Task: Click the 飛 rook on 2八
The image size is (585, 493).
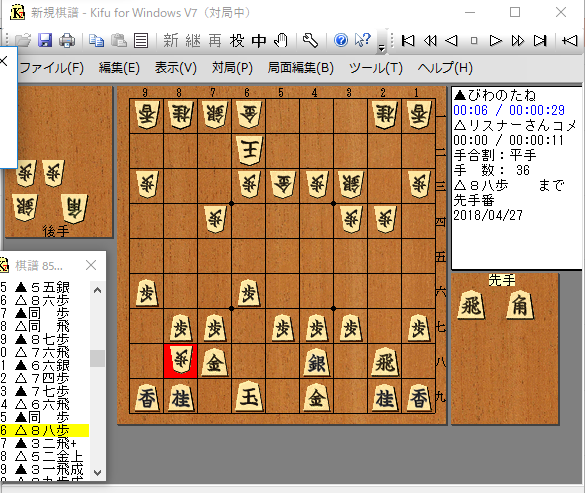Action: coord(385,362)
